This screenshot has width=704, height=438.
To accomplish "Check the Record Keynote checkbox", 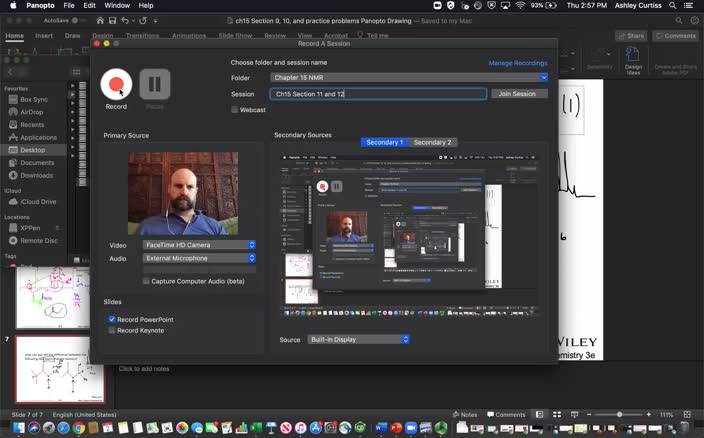I will coord(112,329).
